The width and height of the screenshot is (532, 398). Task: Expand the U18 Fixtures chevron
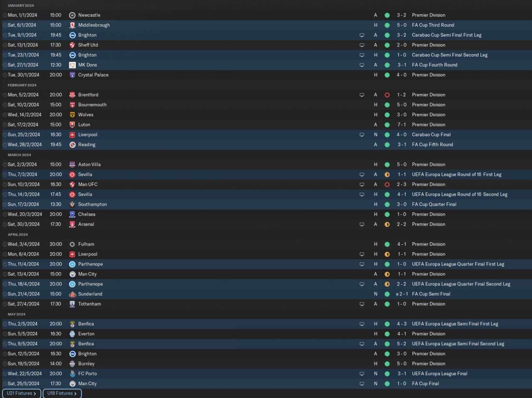coord(75,393)
